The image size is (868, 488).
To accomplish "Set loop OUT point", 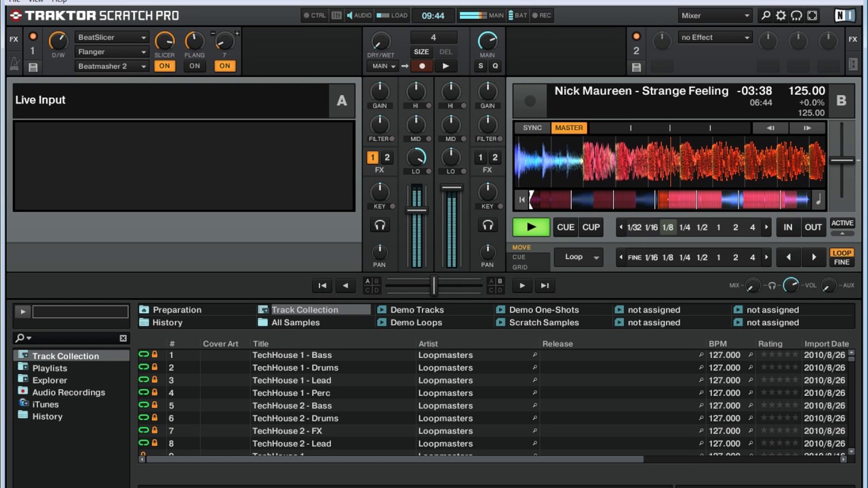I will click(x=814, y=227).
